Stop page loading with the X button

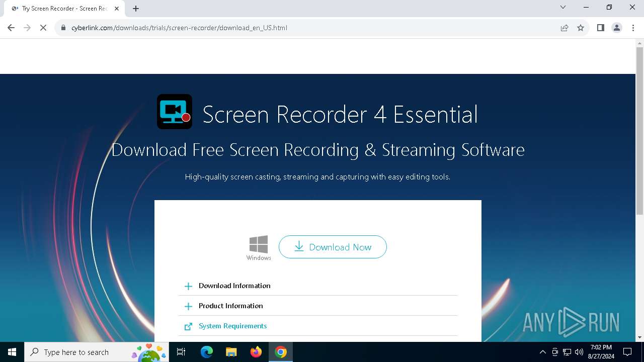coord(43,28)
